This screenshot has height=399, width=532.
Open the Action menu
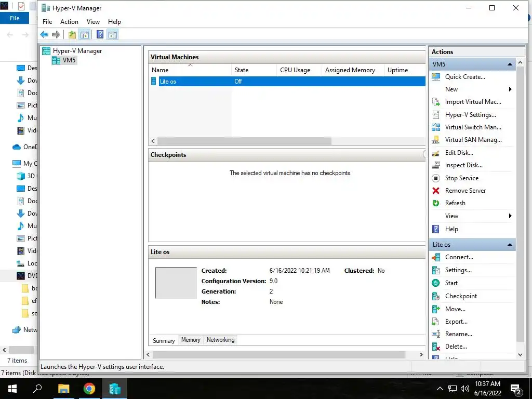69,22
